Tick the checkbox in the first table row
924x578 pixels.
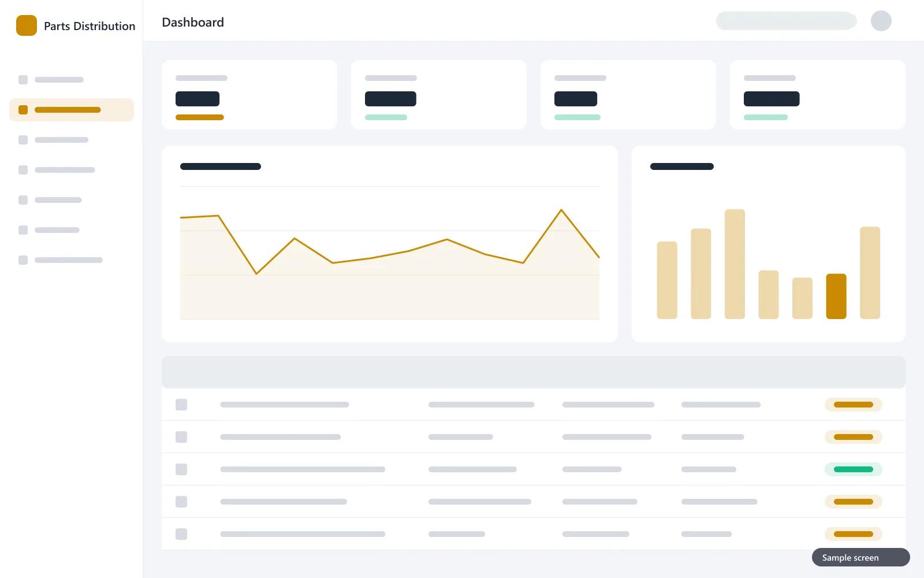181,405
